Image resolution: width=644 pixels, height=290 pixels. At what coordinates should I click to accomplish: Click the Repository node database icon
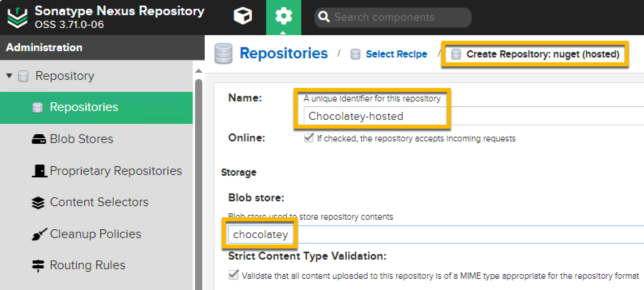[x=23, y=76]
